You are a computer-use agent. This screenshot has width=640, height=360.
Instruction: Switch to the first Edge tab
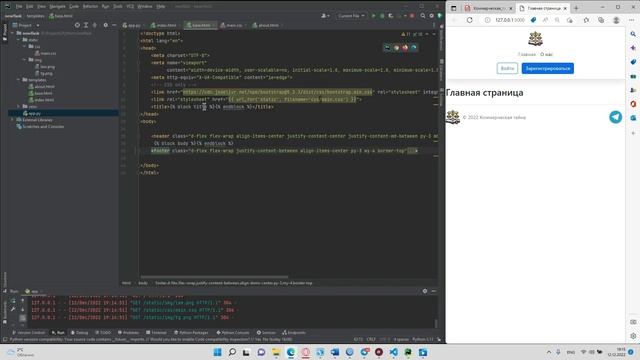click(x=488, y=8)
